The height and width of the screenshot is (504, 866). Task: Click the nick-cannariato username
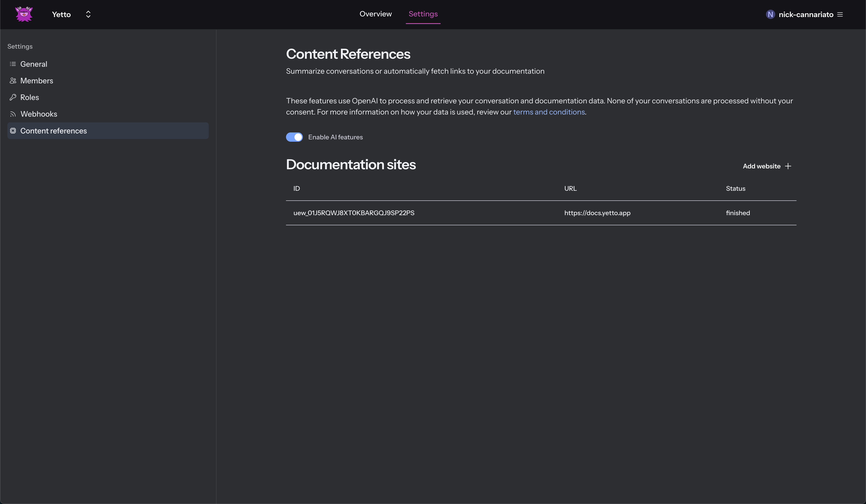click(x=806, y=15)
